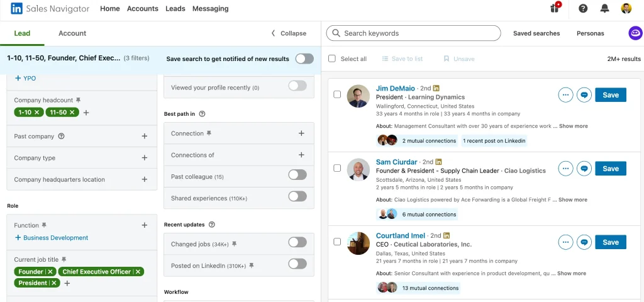Save Sam Ciurdar as a lead
This screenshot has width=644, height=302.
(610, 169)
